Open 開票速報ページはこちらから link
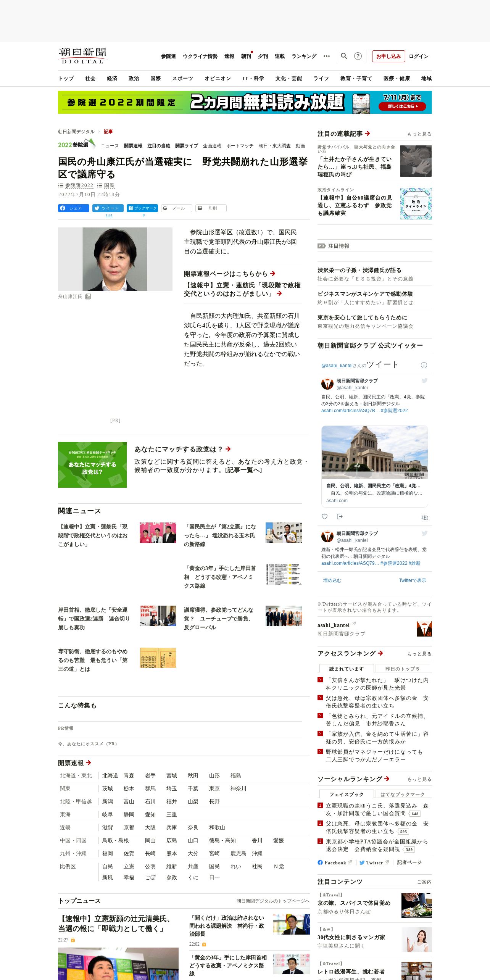This screenshot has height=980, width=490. pyautogui.click(x=230, y=274)
